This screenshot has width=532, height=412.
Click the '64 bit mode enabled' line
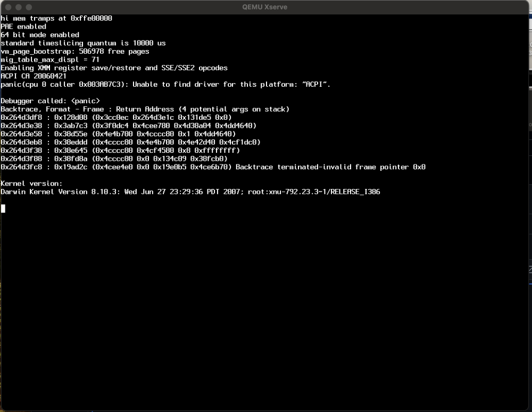coord(40,35)
